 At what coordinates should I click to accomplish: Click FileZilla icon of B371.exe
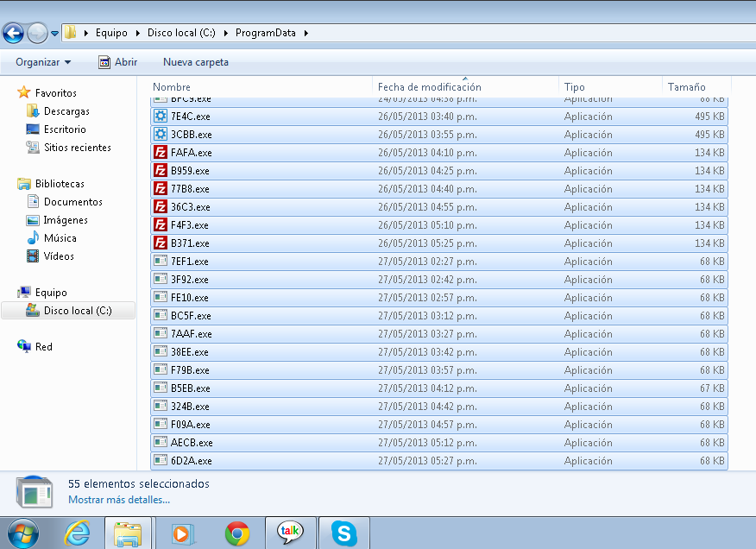(x=160, y=243)
